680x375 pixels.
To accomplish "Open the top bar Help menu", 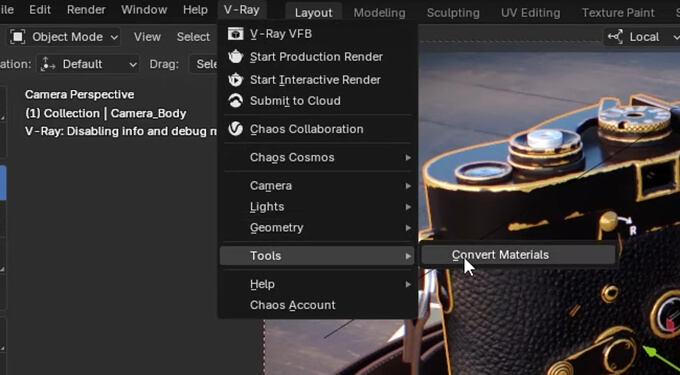I will tap(195, 10).
